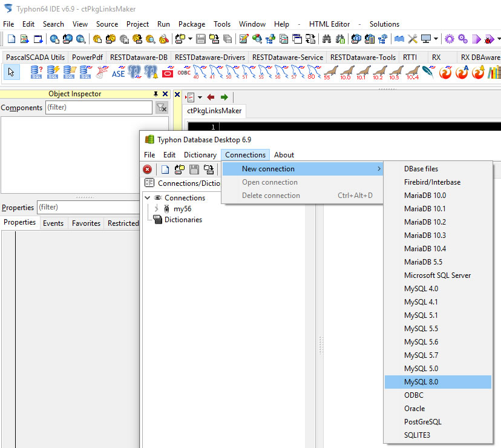Open the New connection submenu arrow
501x448 pixels.
coord(379,168)
